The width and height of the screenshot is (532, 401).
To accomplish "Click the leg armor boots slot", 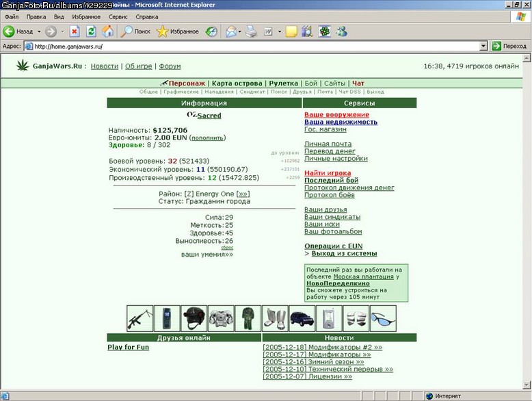I will tap(275, 318).
